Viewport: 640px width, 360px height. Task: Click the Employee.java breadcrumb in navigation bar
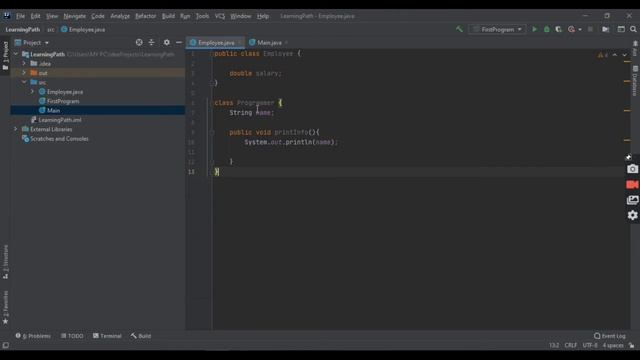click(83, 29)
